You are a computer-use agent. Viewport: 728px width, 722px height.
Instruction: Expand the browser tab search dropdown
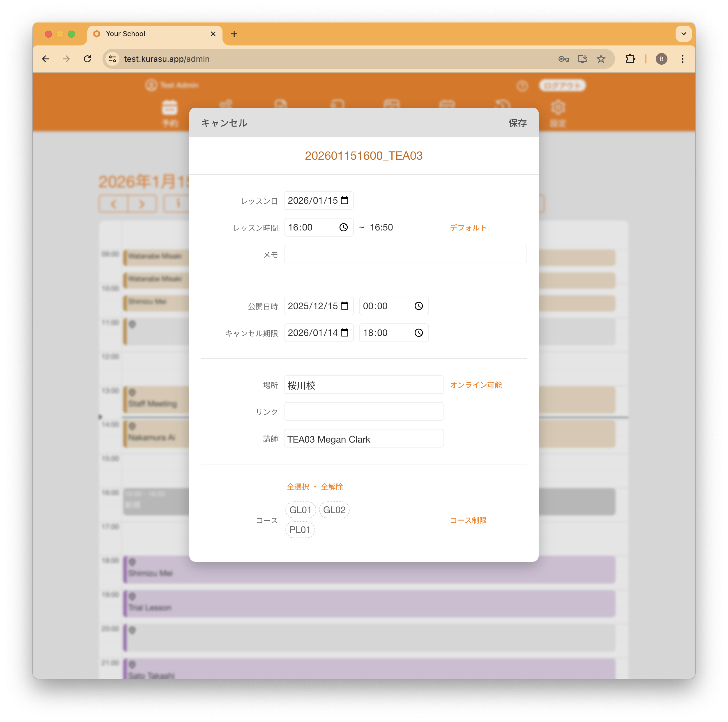pos(683,34)
